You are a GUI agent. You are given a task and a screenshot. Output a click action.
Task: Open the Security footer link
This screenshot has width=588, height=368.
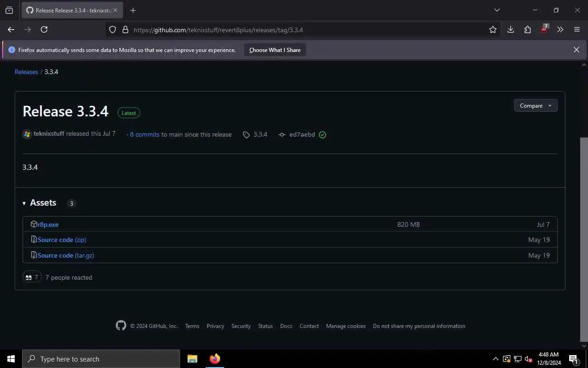pyautogui.click(x=241, y=326)
